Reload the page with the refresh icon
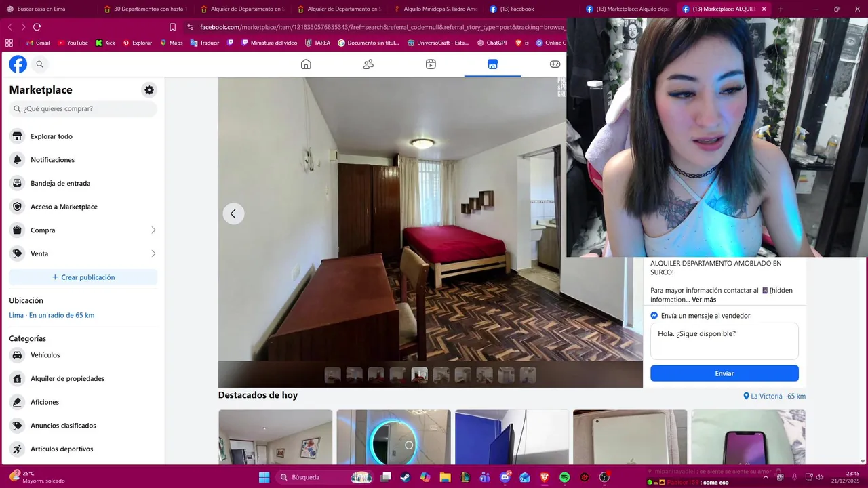This screenshot has width=868, height=488. pyautogui.click(x=37, y=27)
